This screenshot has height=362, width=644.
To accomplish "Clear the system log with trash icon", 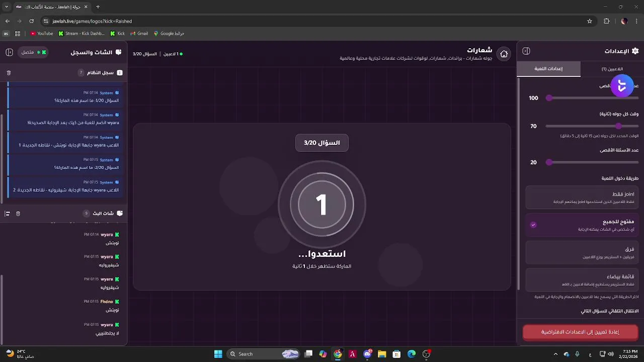I will click(x=9, y=73).
